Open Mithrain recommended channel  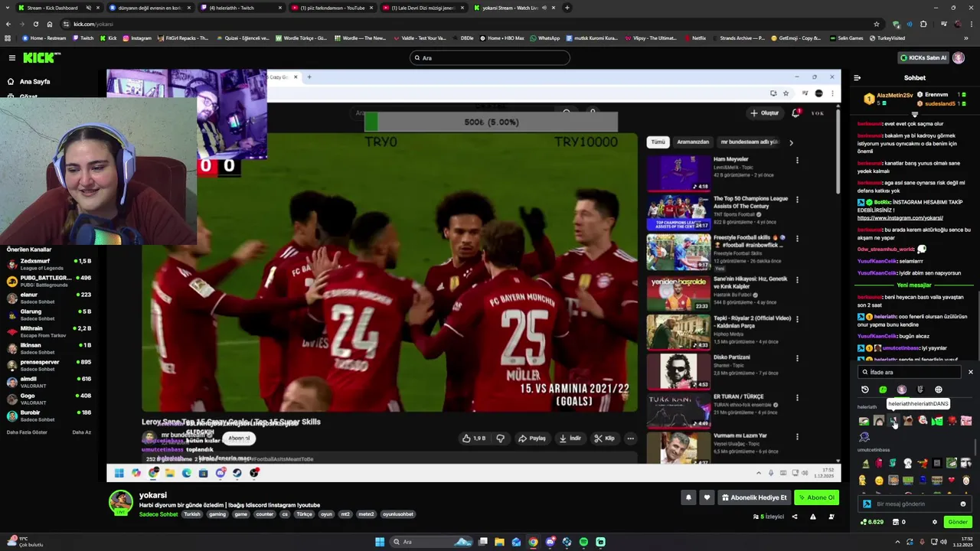coord(50,331)
